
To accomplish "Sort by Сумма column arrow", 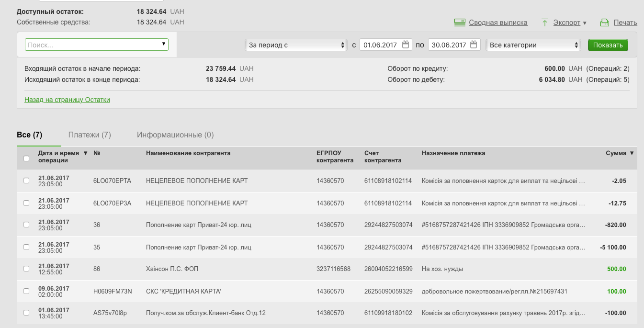I will point(632,153).
